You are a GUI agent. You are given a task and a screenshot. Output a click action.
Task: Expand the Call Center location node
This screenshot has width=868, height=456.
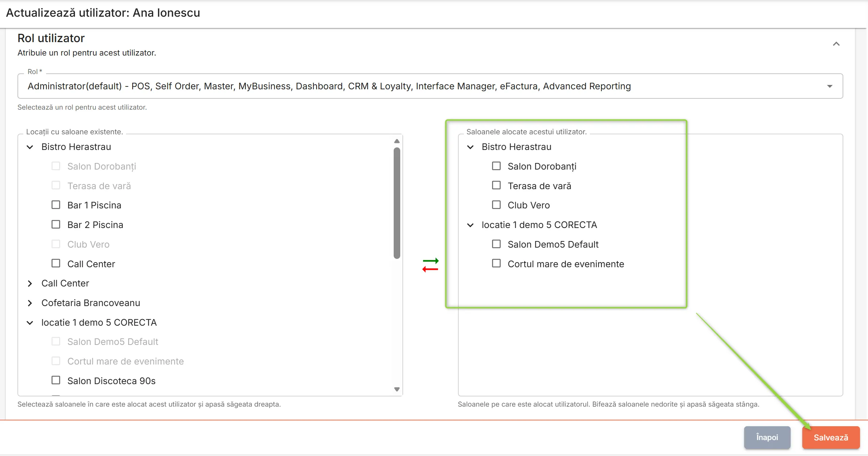pyautogui.click(x=30, y=284)
